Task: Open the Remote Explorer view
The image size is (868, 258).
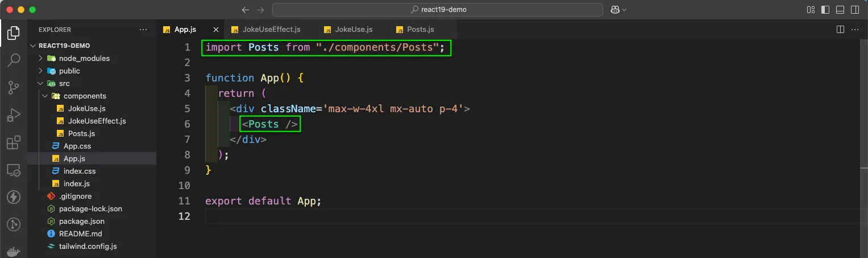Action: (13, 170)
